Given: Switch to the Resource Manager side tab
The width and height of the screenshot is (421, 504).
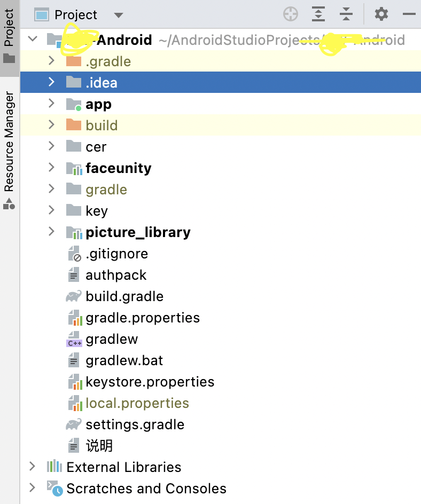Looking at the screenshot, I should [9, 149].
